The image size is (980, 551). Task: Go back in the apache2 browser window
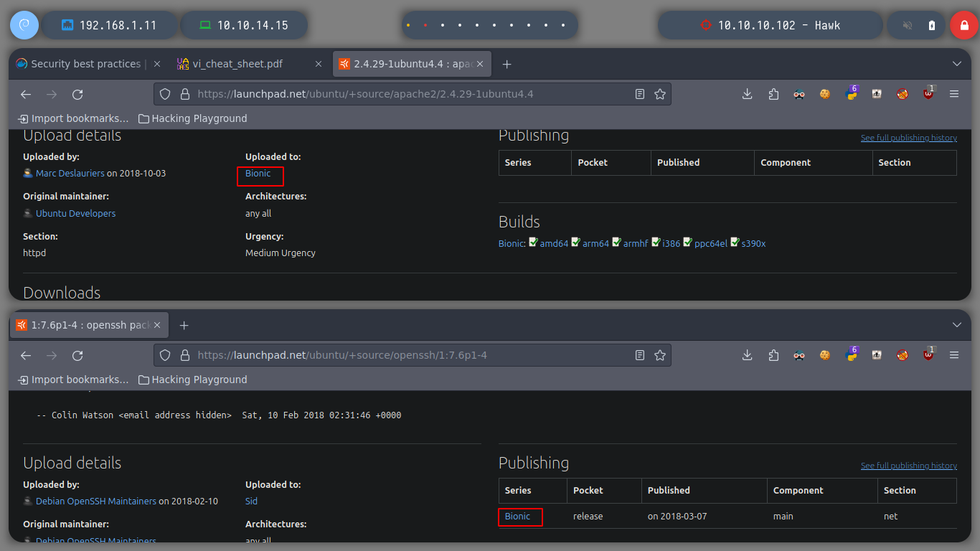click(26, 94)
